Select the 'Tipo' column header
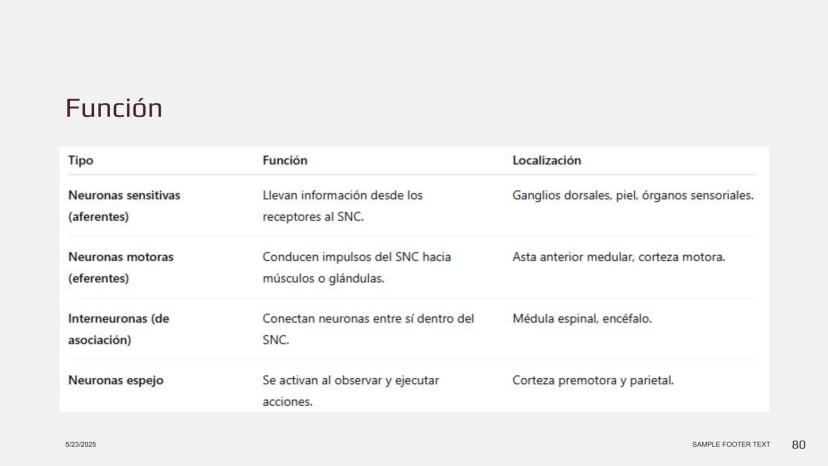The height and width of the screenshot is (466, 828). tap(81, 160)
